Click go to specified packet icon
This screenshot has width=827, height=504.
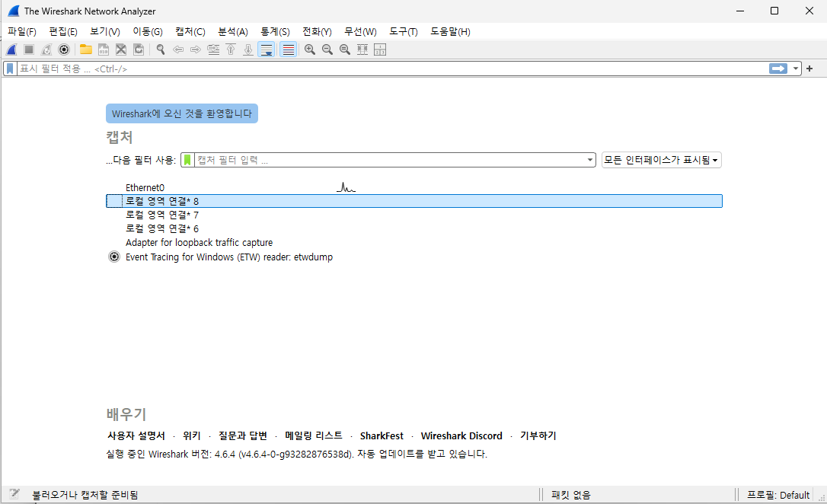click(x=213, y=49)
